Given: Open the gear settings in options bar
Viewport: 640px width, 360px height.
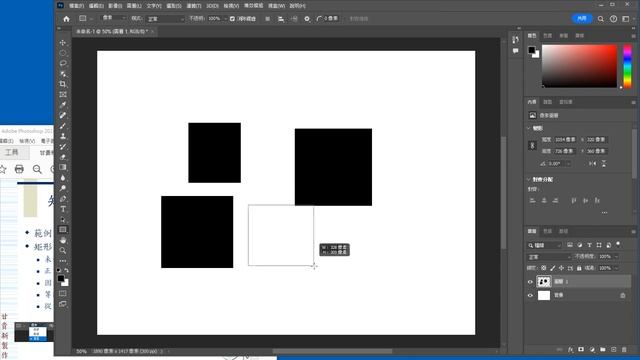Looking at the screenshot, I should pyautogui.click(x=307, y=19).
